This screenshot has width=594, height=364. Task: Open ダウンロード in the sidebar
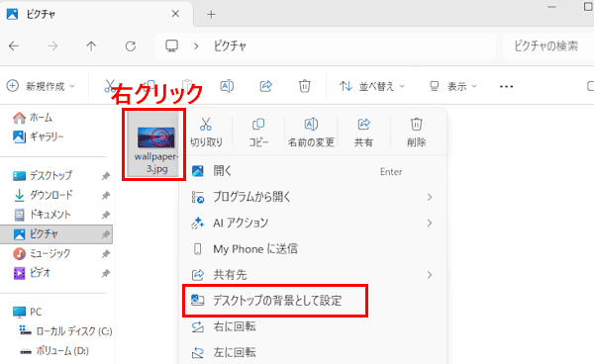(44, 195)
